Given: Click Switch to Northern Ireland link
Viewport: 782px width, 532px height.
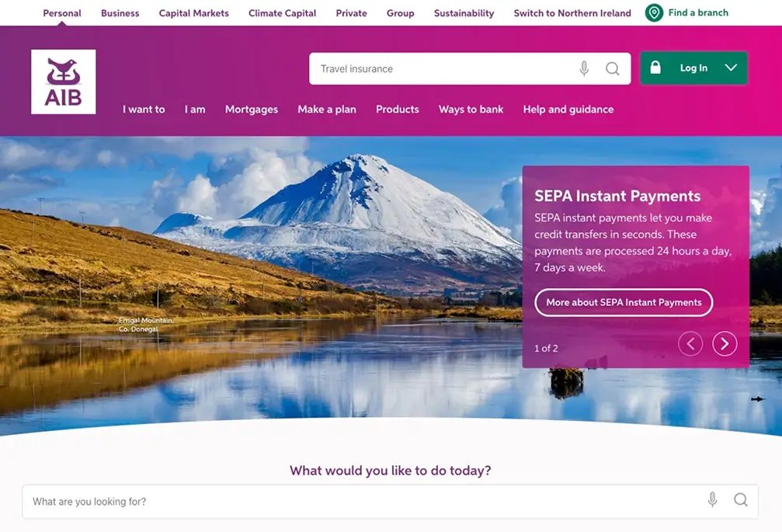Looking at the screenshot, I should point(572,13).
